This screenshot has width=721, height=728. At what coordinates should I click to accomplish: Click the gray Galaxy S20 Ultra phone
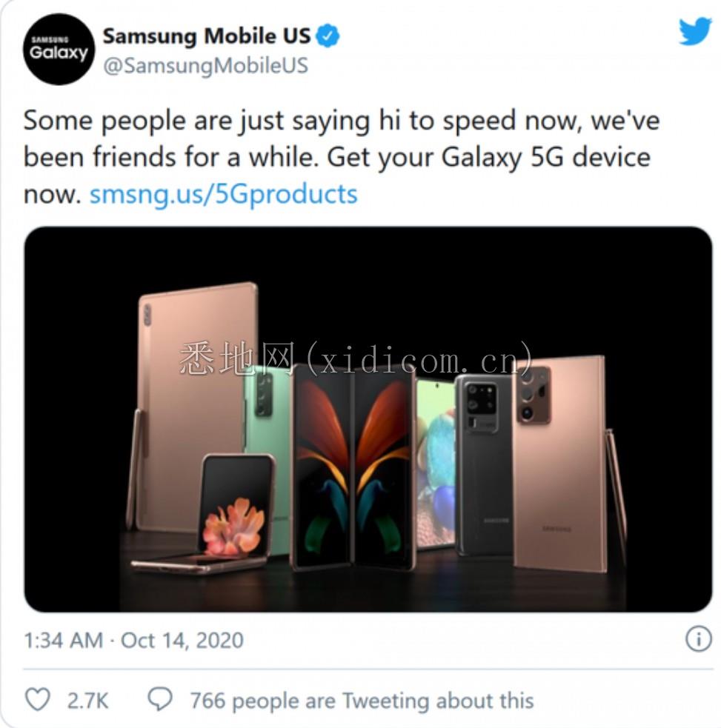(x=483, y=466)
